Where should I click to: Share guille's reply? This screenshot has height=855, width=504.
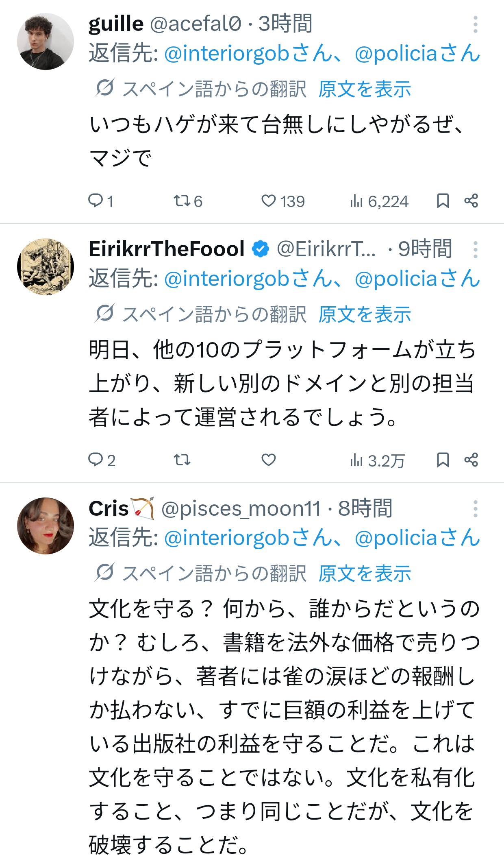[x=471, y=201]
